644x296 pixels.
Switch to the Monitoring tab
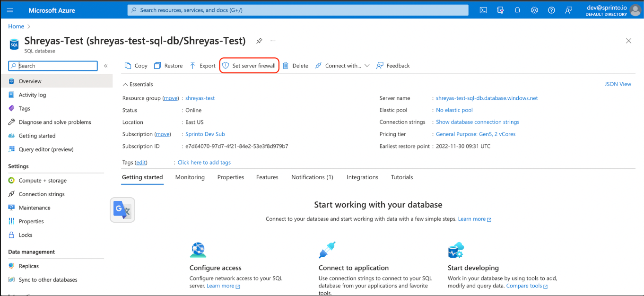[190, 177]
